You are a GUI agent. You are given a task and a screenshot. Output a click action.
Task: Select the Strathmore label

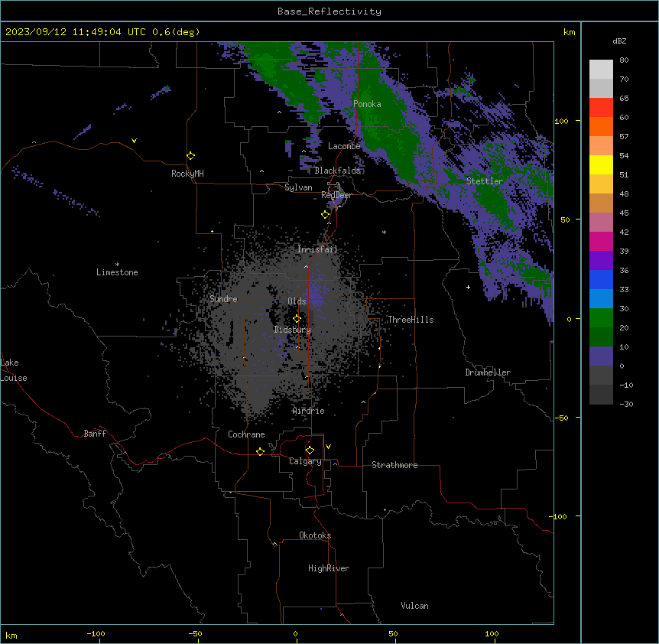(x=394, y=465)
